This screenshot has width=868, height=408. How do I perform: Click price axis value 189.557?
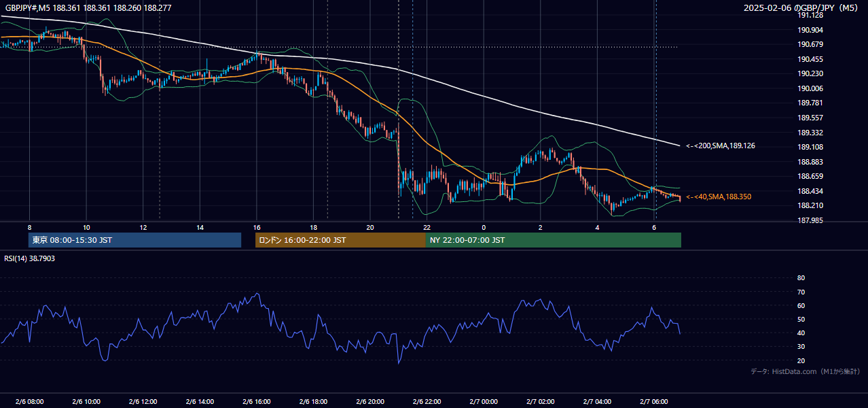click(x=811, y=118)
